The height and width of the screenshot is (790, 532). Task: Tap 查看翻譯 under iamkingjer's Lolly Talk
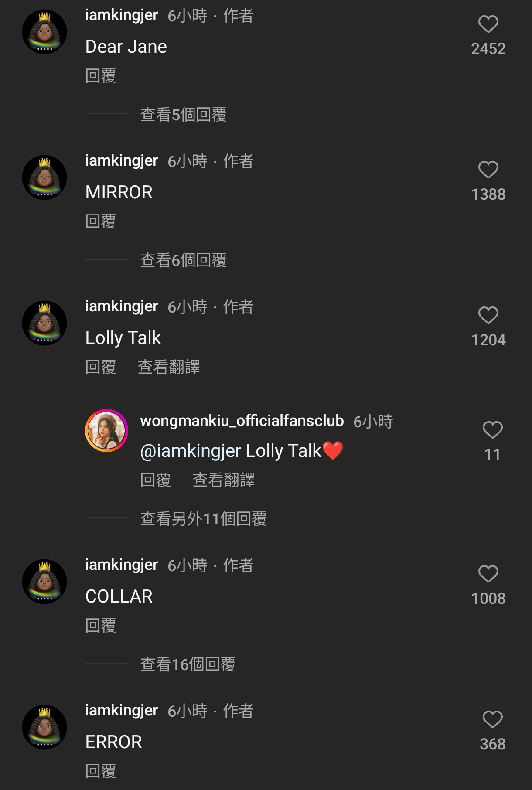pyautogui.click(x=169, y=367)
